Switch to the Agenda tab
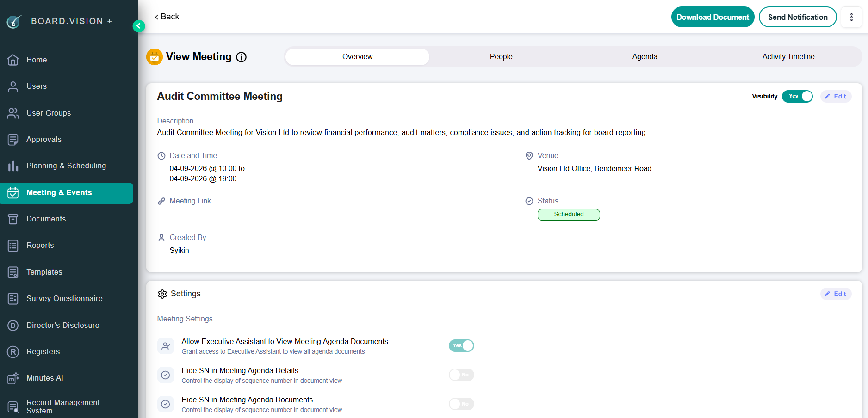Image resolution: width=868 pixels, height=418 pixels. [x=645, y=57]
